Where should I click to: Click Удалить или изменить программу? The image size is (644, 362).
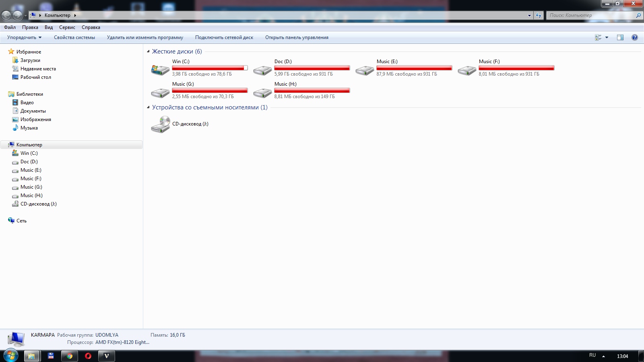pos(145,37)
